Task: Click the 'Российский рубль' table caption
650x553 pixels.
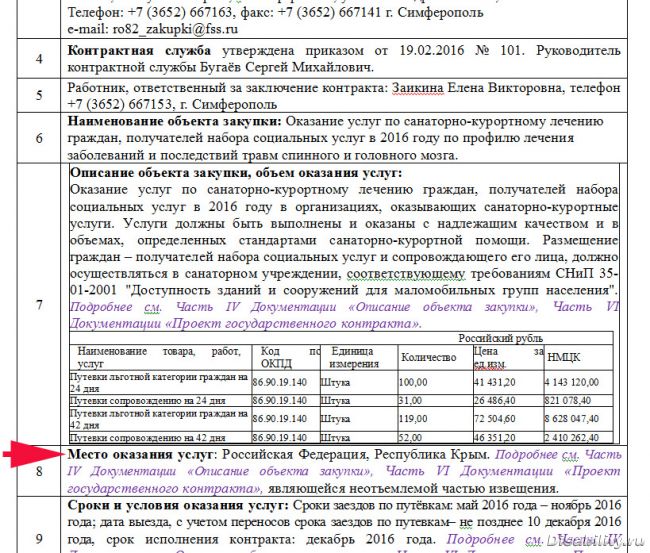Action: pyautogui.click(x=500, y=338)
